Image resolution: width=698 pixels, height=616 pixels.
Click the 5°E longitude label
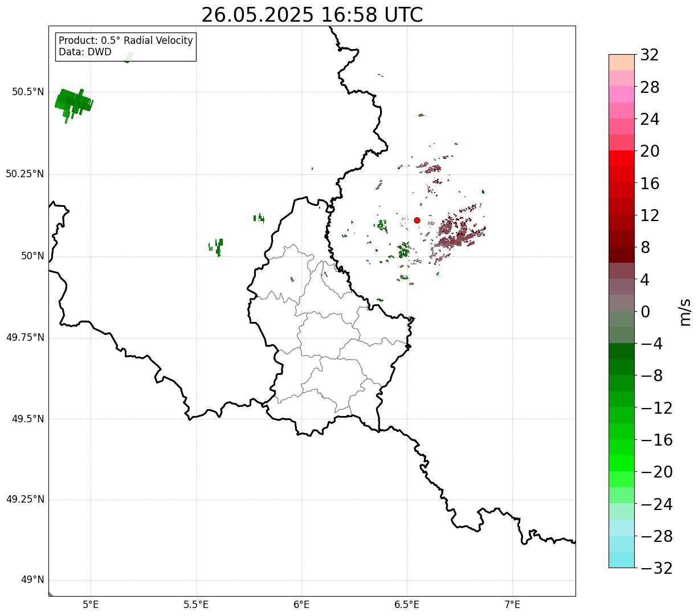click(91, 604)
